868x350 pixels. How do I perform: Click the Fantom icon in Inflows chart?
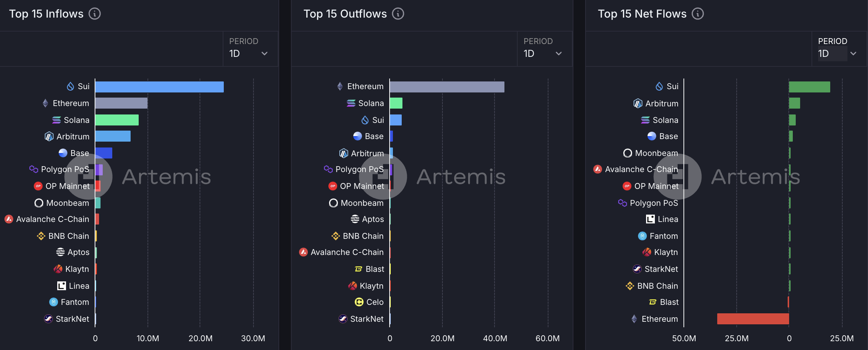pyautogui.click(x=54, y=302)
